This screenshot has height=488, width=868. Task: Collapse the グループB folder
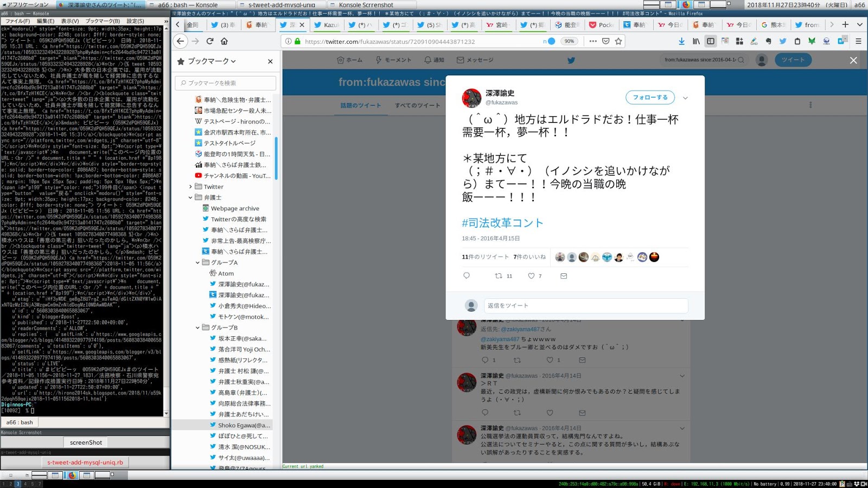pyautogui.click(x=197, y=328)
